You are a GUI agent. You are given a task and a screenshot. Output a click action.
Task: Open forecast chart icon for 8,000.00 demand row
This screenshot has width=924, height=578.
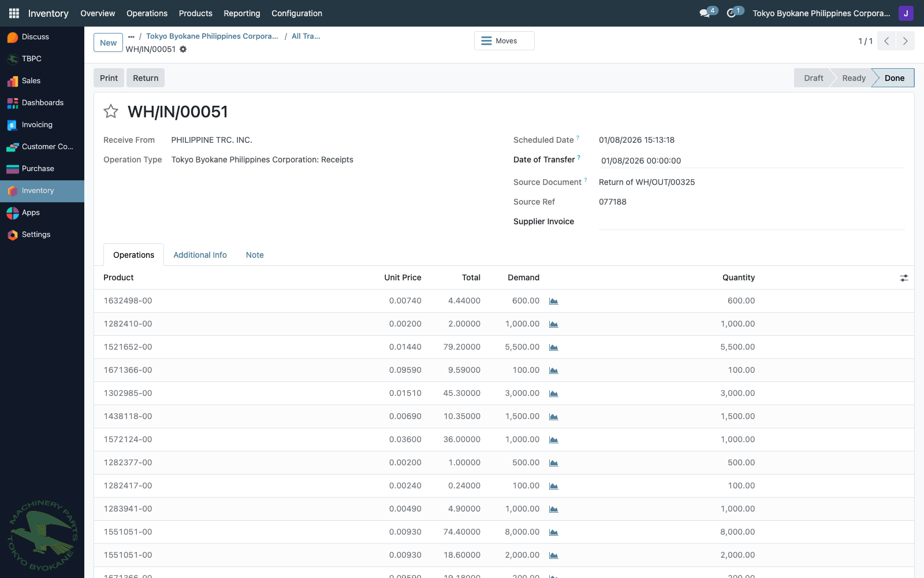pyautogui.click(x=553, y=532)
